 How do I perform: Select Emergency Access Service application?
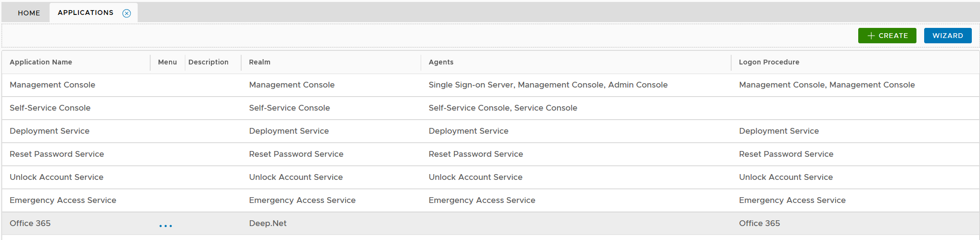tap(63, 200)
